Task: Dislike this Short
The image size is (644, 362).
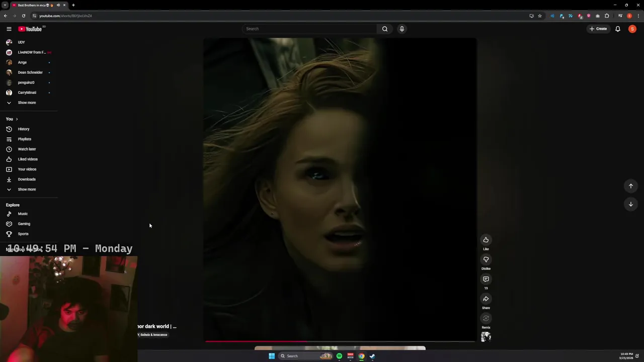Action: click(486, 259)
